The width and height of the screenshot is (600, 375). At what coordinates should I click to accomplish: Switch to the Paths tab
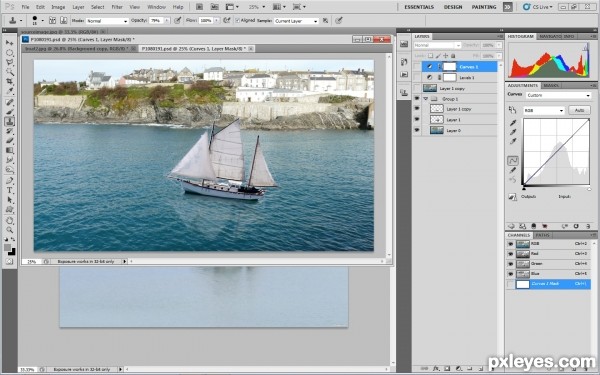543,235
